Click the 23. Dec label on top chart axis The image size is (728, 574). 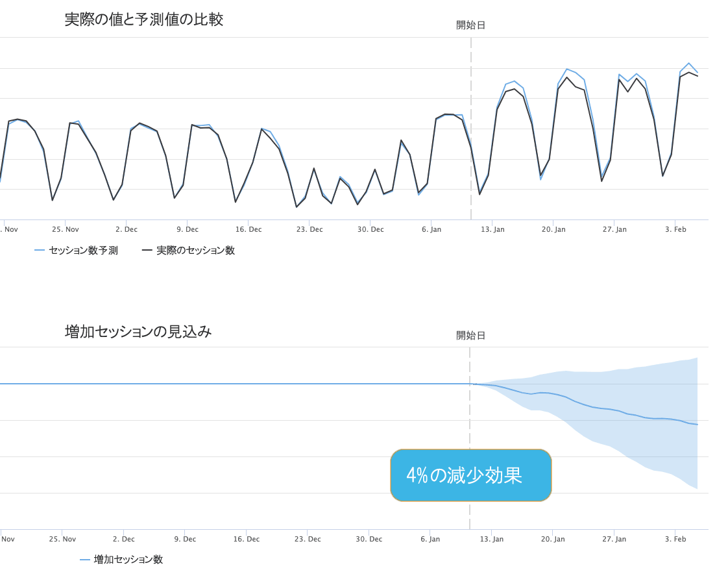(309, 229)
